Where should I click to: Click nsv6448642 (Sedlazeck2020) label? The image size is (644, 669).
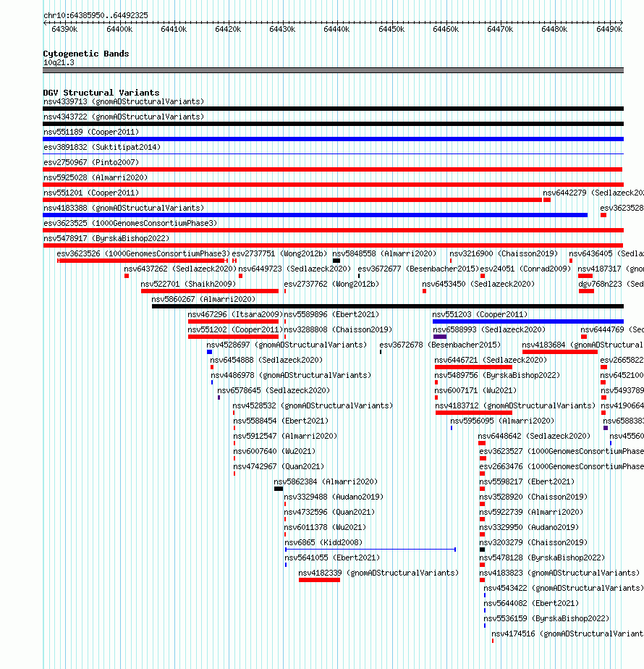click(x=534, y=437)
